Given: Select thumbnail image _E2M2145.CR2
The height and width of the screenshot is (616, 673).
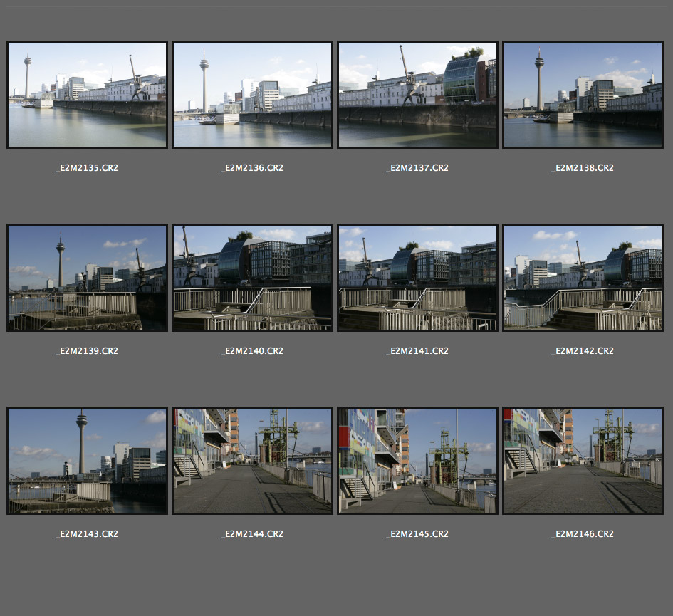Looking at the screenshot, I should (x=417, y=461).
